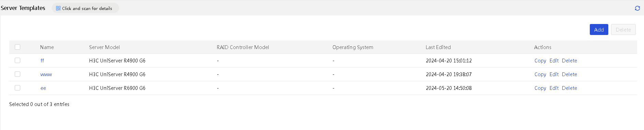Check the box for template ff

click(x=17, y=60)
